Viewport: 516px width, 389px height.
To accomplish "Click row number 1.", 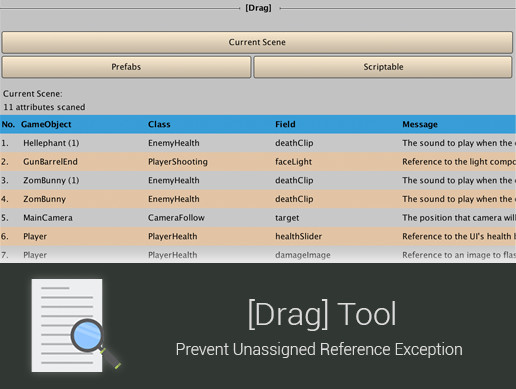I will point(5,143).
